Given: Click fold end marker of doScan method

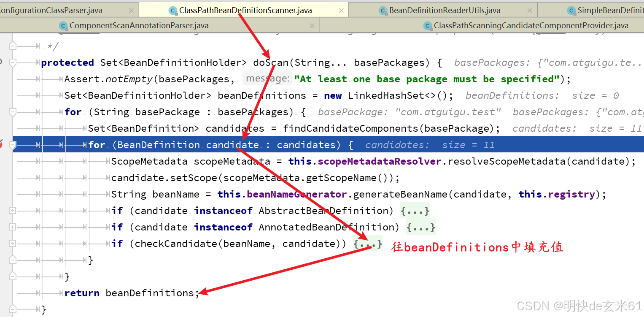Looking at the screenshot, I should (x=13, y=309).
